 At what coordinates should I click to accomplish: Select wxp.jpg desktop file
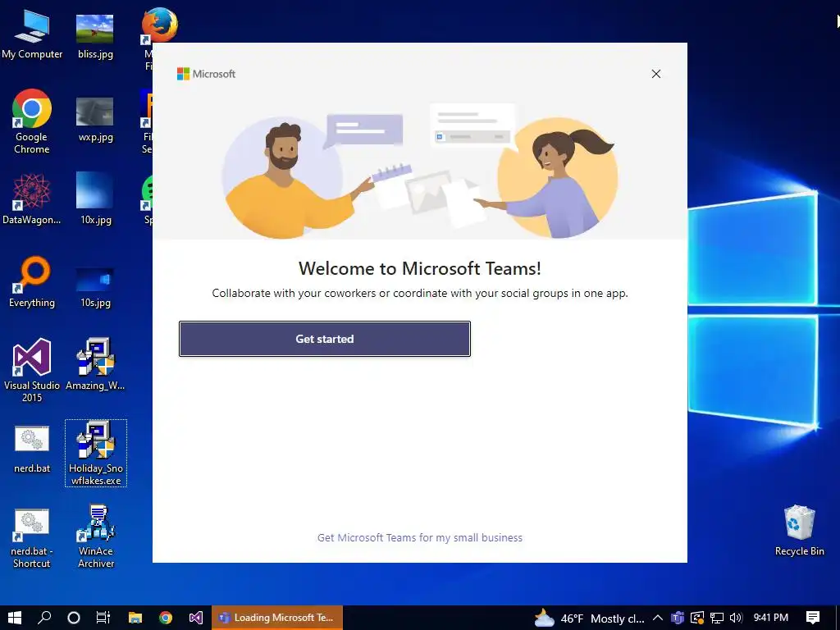click(x=95, y=119)
